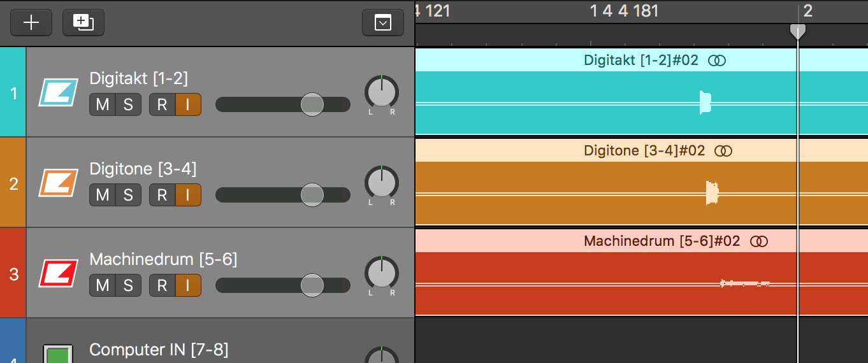This screenshot has height=363, width=868.
Task: Solo the Digitone [3-4] track
Action: click(x=128, y=195)
